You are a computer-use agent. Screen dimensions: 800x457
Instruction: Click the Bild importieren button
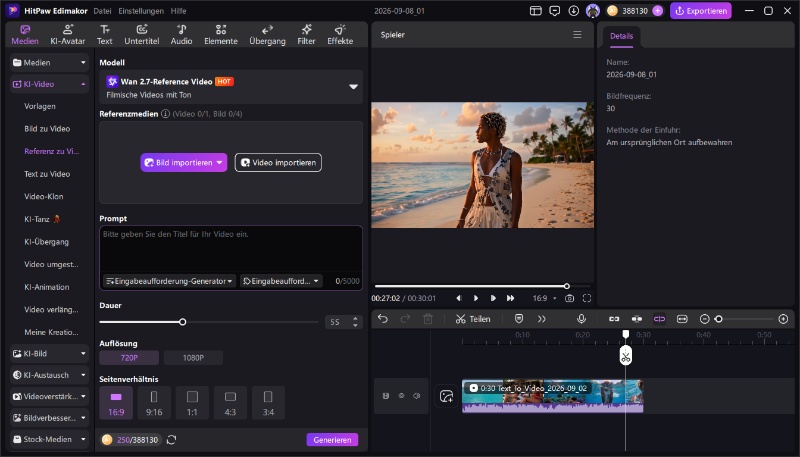pos(184,163)
